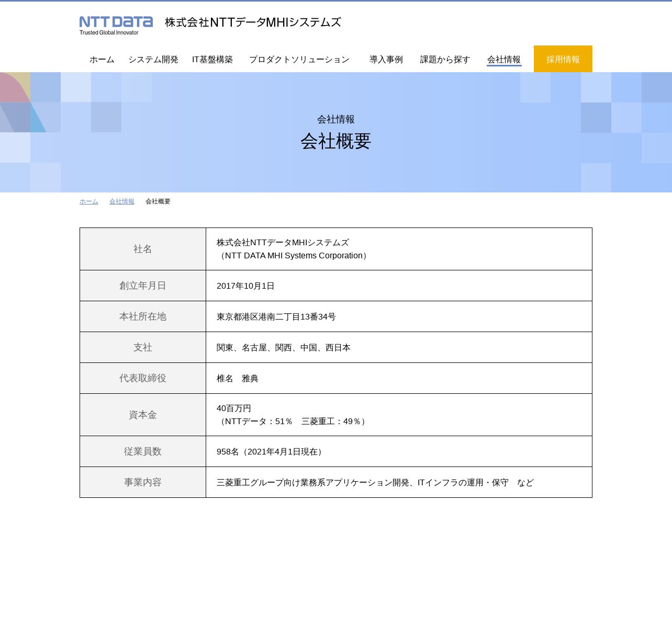Click the 会社概要 breadcrumb text
Screen dimensions: 672x637
pyautogui.click(x=158, y=201)
